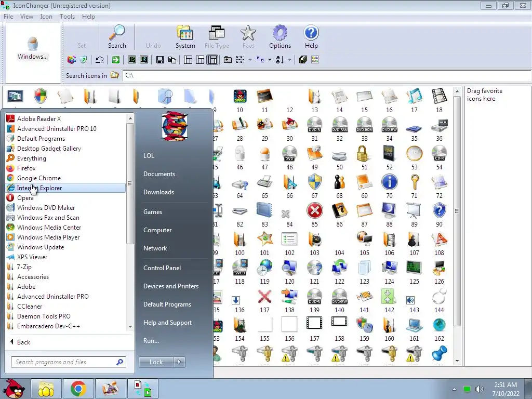Click the browse folder icon beside Search icons in
Viewport: 532px width, 399px height.
click(115, 75)
